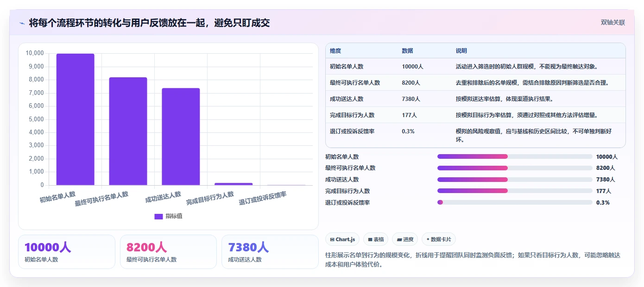Click the 177人 value beside the progress bar
The height and width of the screenshot is (287, 644).
[604, 191]
